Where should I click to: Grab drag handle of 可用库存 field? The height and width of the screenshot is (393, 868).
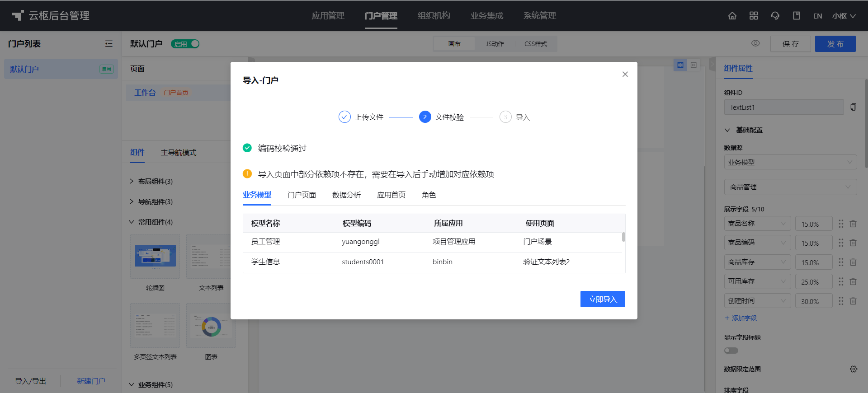pos(841,281)
